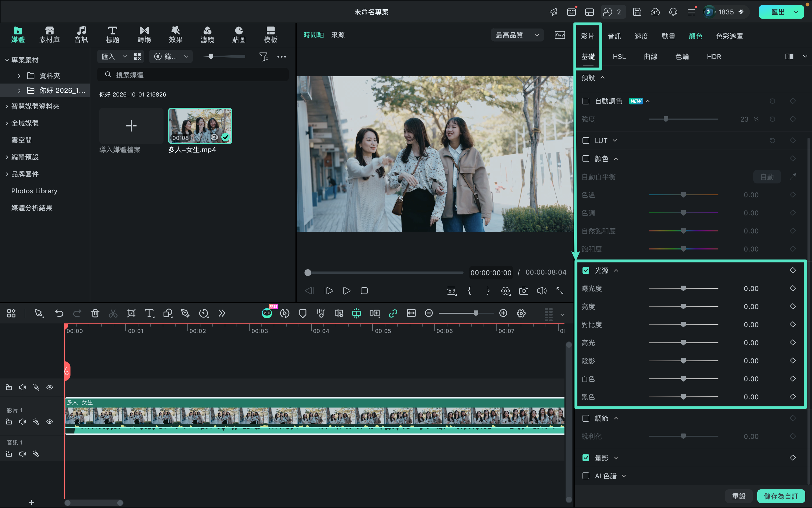The image size is (812, 508).
Task: Click the snapshot camera icon in preview
Action: (524, 291)
